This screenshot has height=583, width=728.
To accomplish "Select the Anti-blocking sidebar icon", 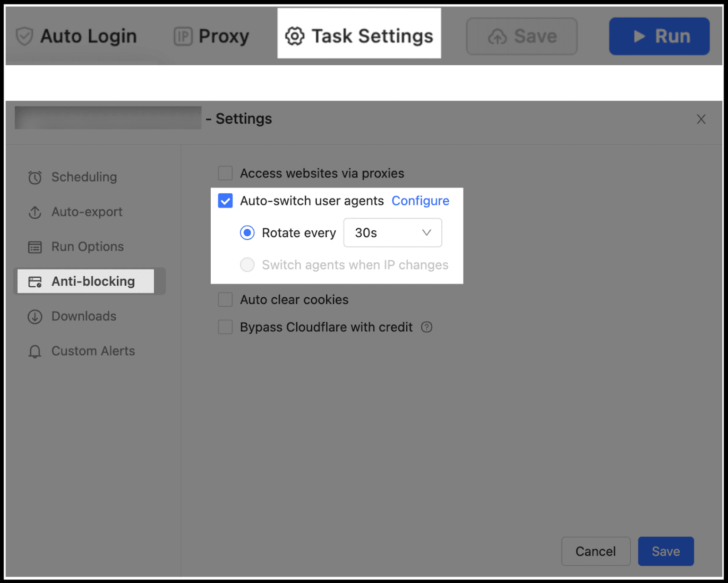I will click(x=35, y=281).
